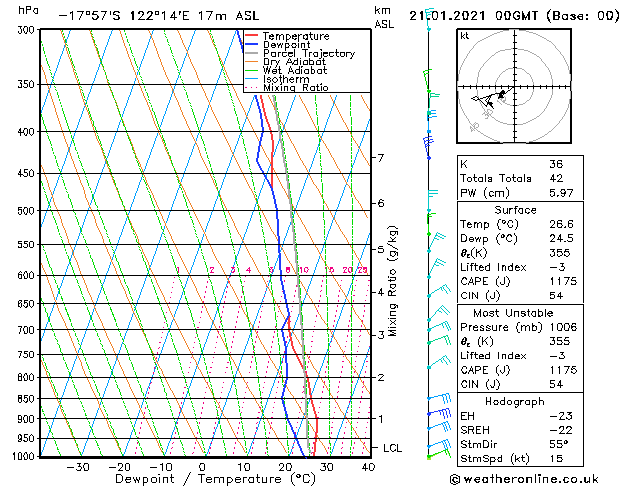Click the mixing ratio line label '10'
Viewport: 629px width, 486px height.
(x=304, y=270)
